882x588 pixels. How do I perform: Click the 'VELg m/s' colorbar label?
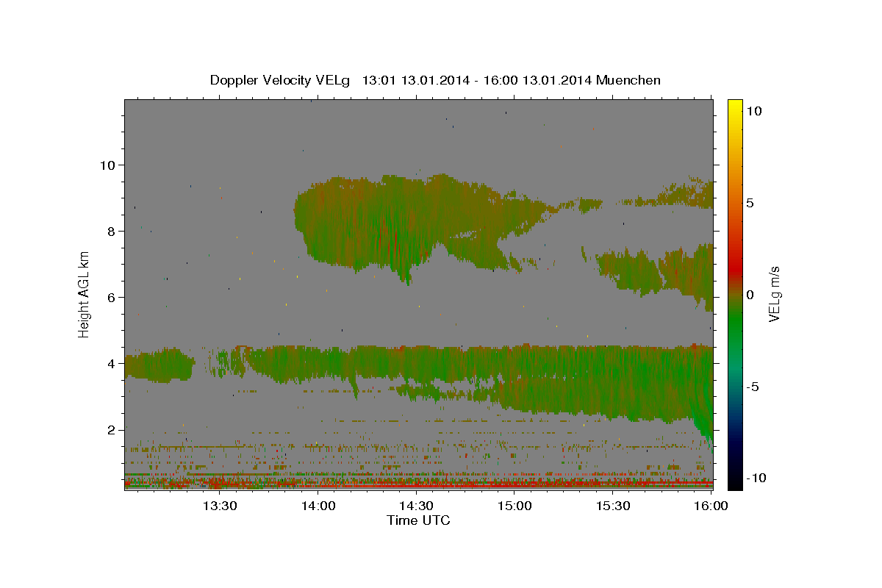775,295
